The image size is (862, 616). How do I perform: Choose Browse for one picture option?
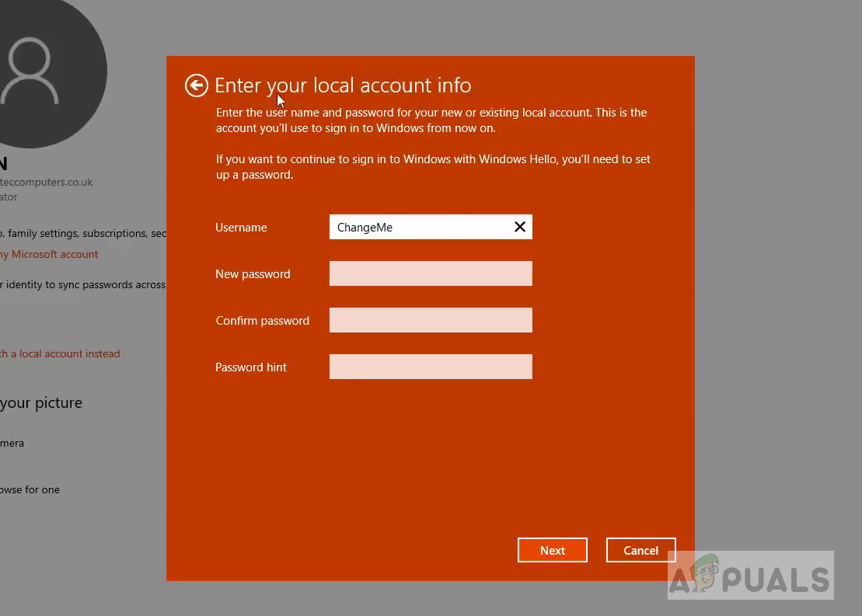pos(30,489)
